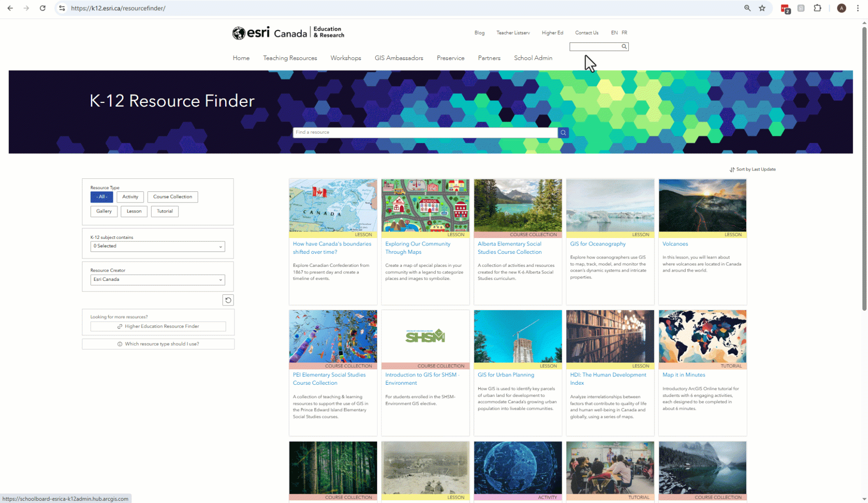Screen dimensions: 868x503
Task: Toggle the Course Collection filter
Action: [x=172, y=197]
